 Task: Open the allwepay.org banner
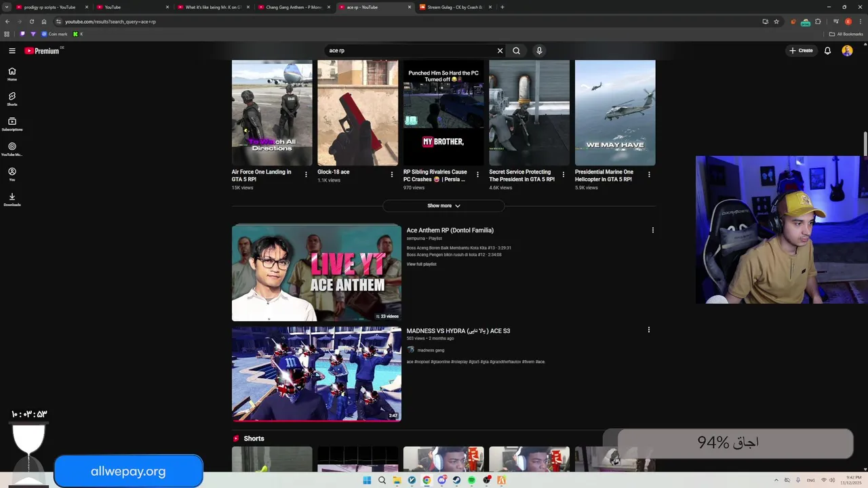tap(128, 471)
